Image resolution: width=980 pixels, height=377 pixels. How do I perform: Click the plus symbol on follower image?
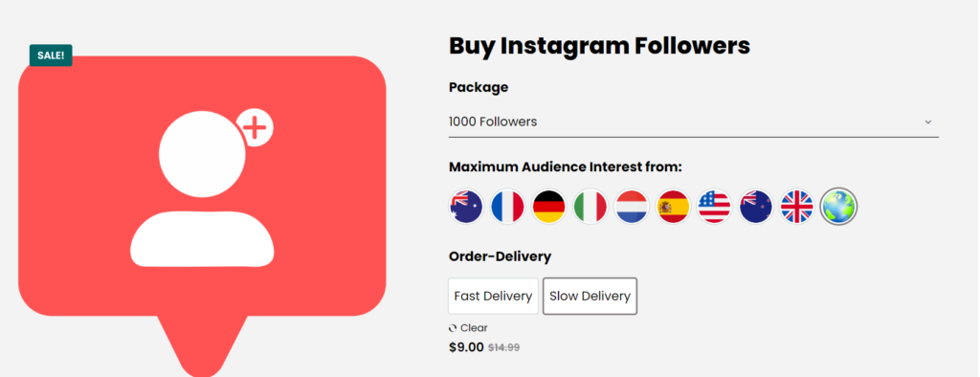pyautogui.click(x=255, y=128)
